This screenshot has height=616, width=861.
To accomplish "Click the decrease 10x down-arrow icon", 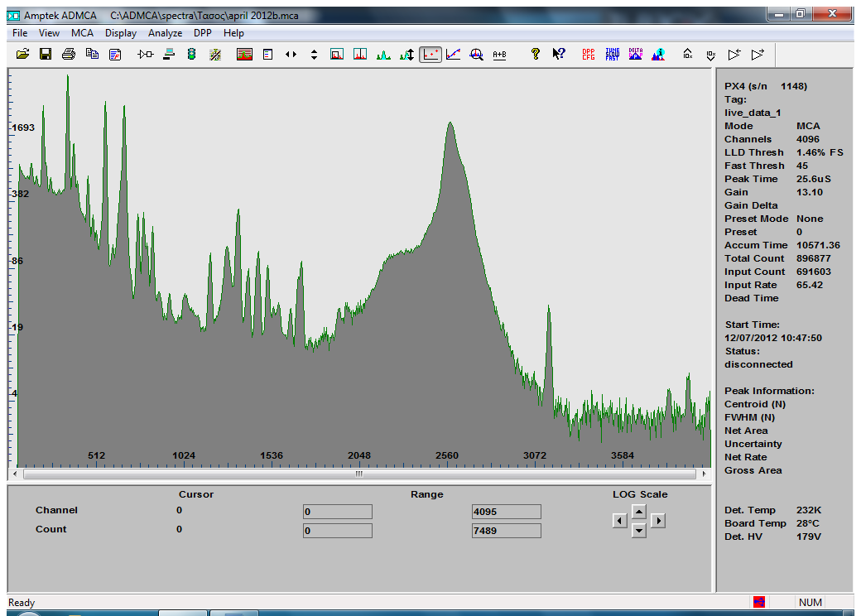I will pos(711,54).
